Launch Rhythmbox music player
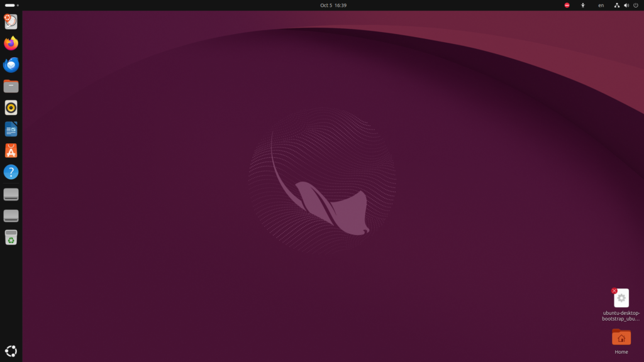The image size is (644, 362). [x=11, y=107]
